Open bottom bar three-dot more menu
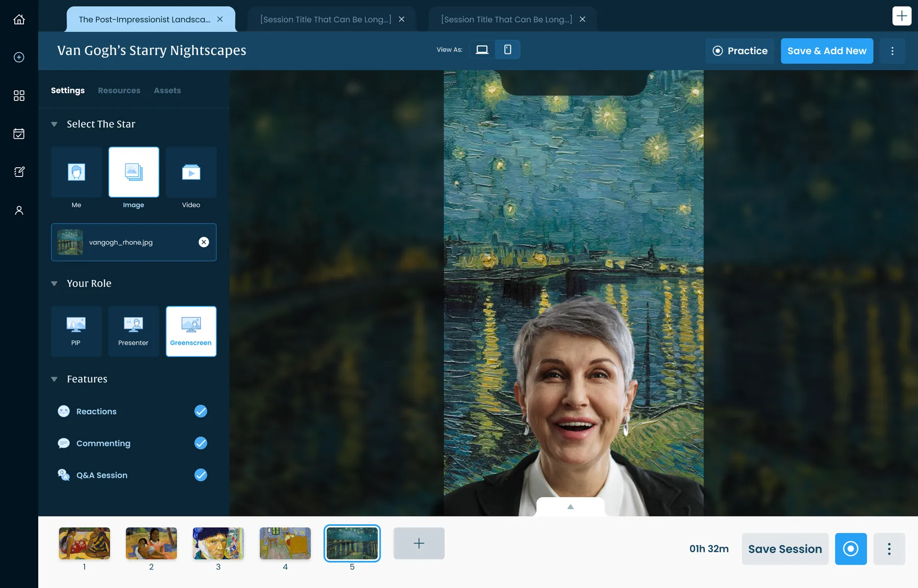 (x=889, y=549)
